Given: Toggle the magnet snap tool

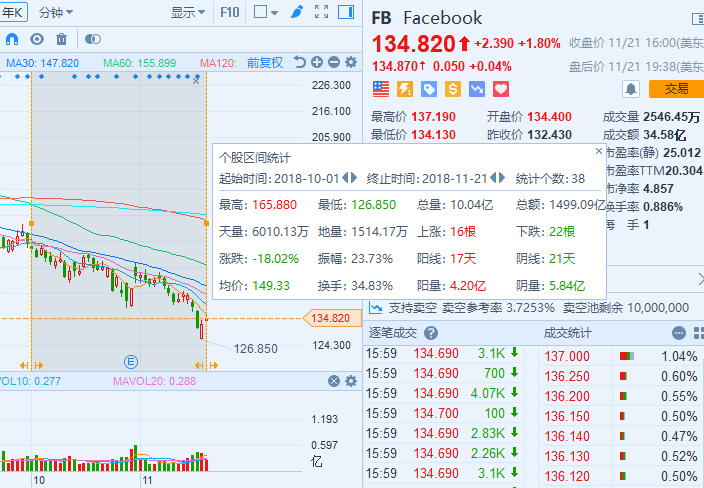Looking at the screenshot, I should pyautogui.click(x=12, y=40).
